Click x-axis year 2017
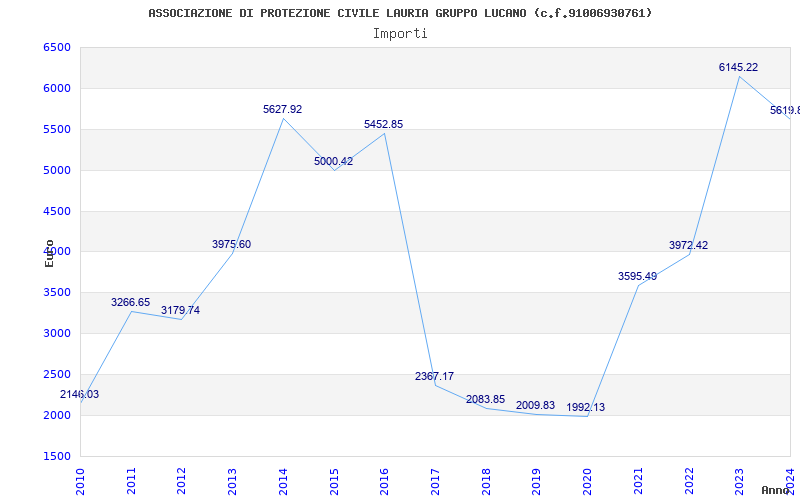Viewport: 800px width, 500px height. (x=435, y=481)
